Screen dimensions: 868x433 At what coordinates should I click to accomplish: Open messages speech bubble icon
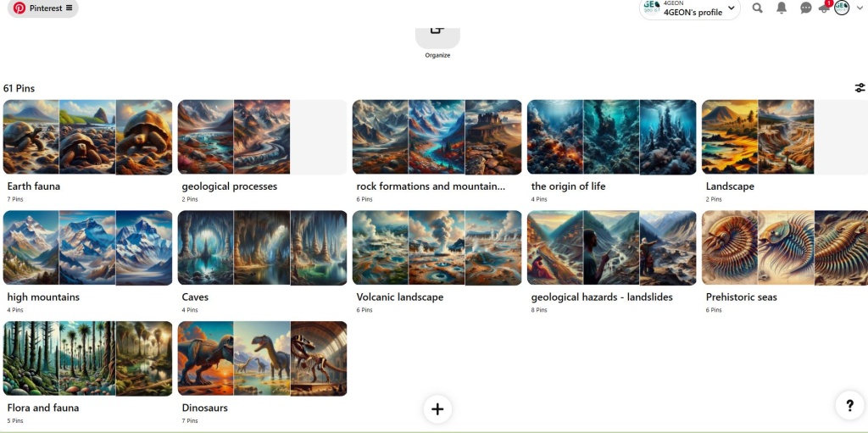pos(806,8)
